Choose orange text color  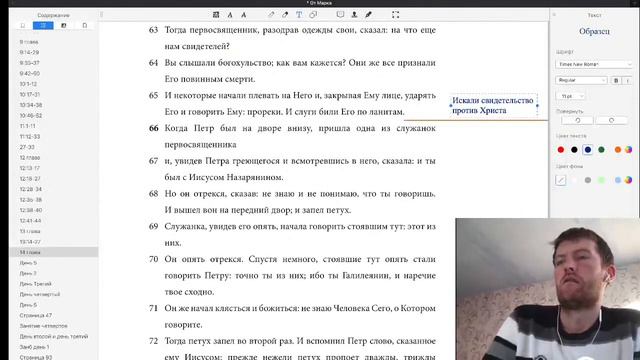[x=618, y=150]
